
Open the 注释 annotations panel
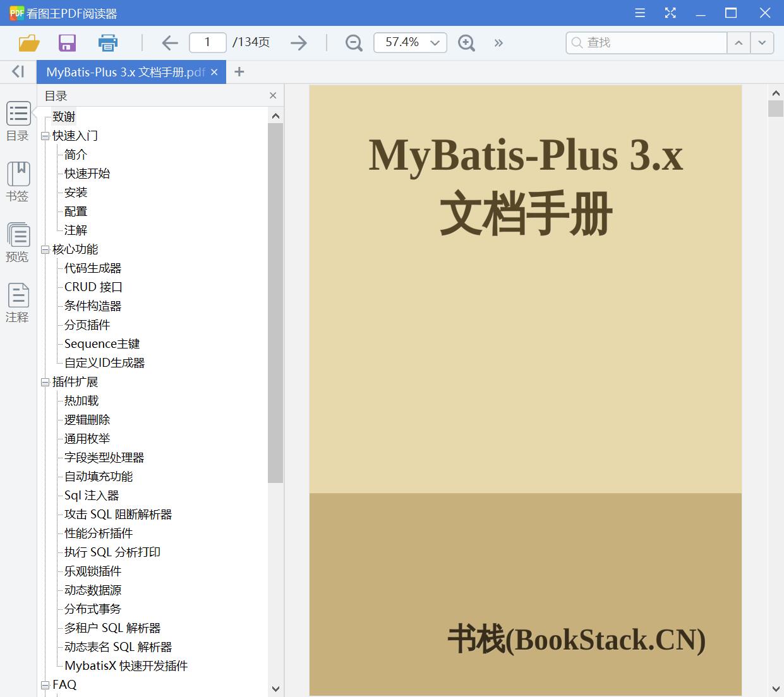(18, 303)
